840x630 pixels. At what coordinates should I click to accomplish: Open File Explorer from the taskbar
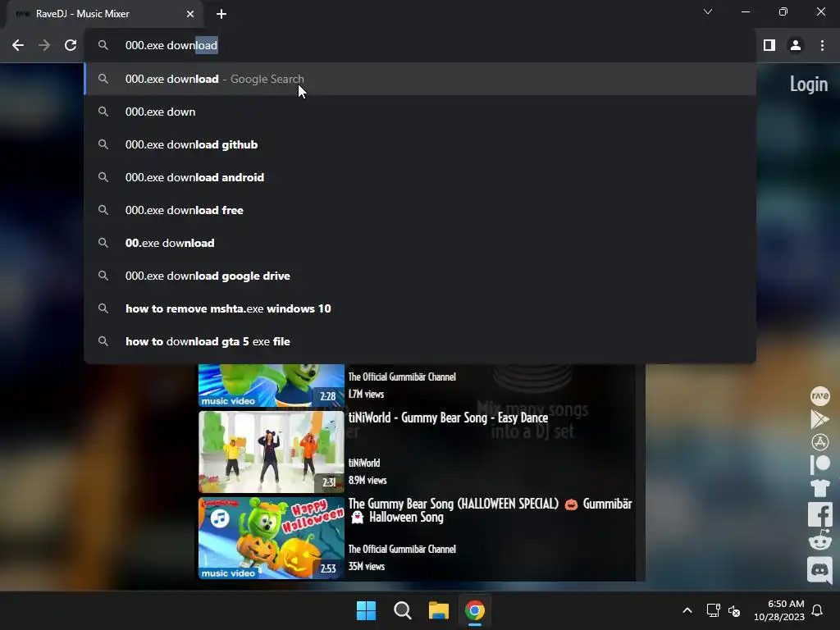[x=439, y=610]
